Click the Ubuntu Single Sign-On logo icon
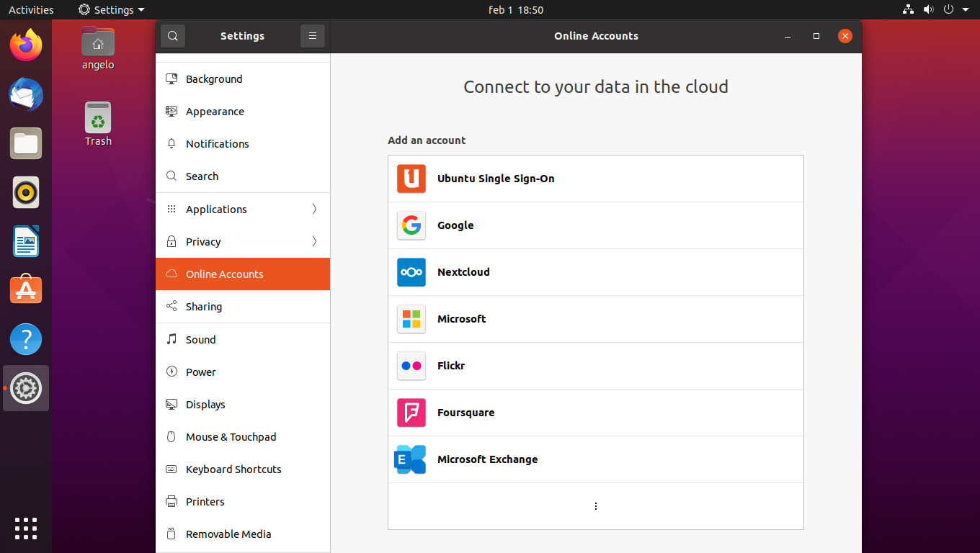This screenshot has height=553, width=980. coord(411,179)
